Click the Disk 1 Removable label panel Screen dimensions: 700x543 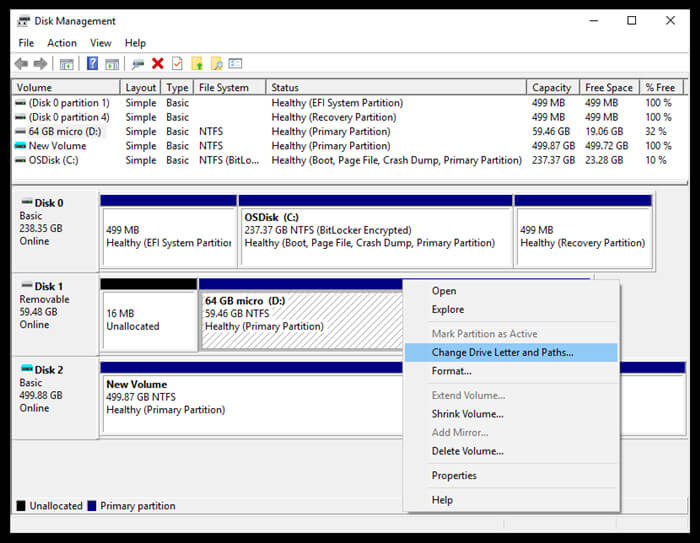(x=54, y=314)
